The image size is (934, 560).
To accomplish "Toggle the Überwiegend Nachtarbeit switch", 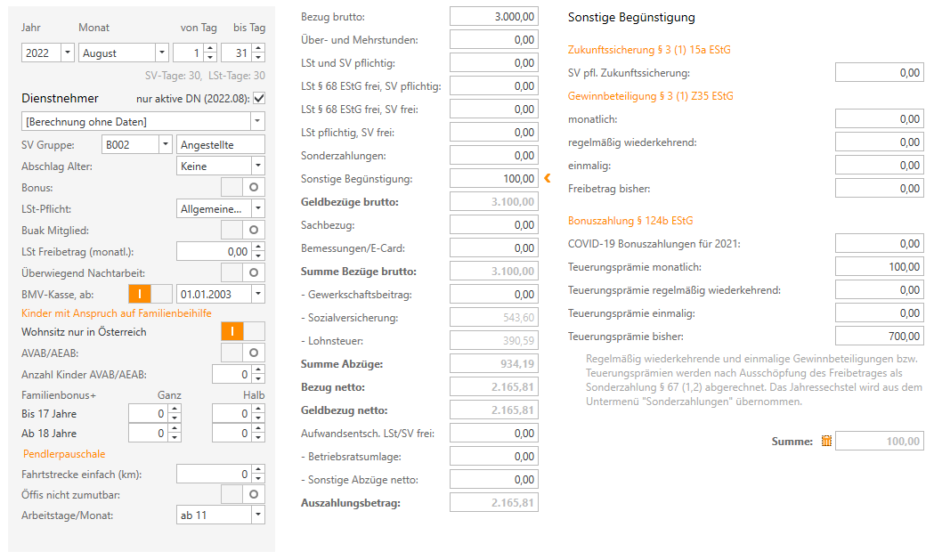I will (243, 272).
